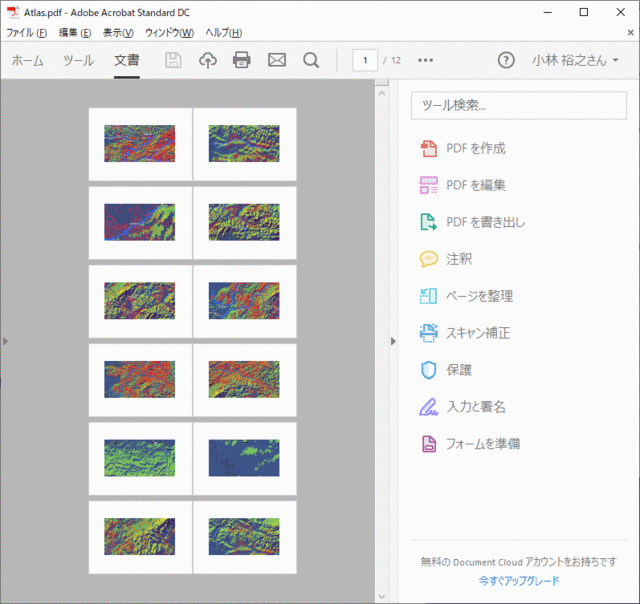Viewport: 640px width, 604px height.
Task: Click the スキャン補正 scanner icon
Action: point(429,333)
